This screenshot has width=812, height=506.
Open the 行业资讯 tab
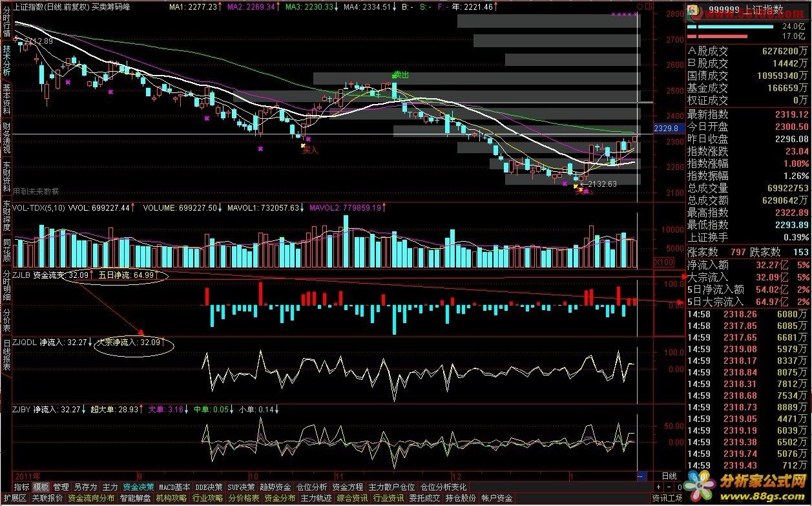click(389, 498)
